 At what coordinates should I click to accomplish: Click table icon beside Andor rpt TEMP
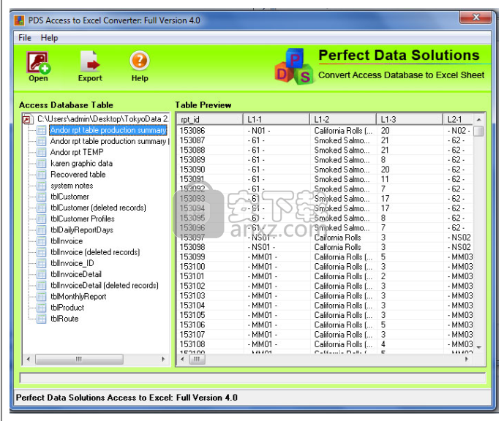coord(42,152)
